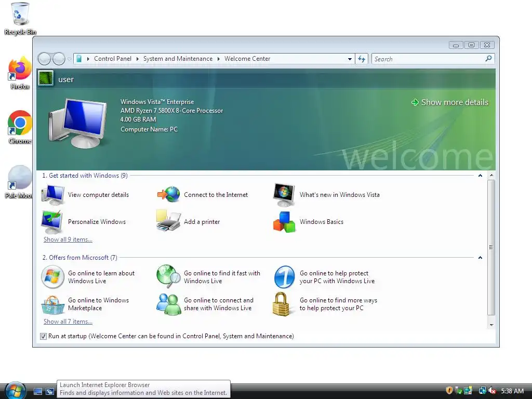Open the Windows Start orb
The width and height of the screenshot is (532, 399).
pos(16,391)
